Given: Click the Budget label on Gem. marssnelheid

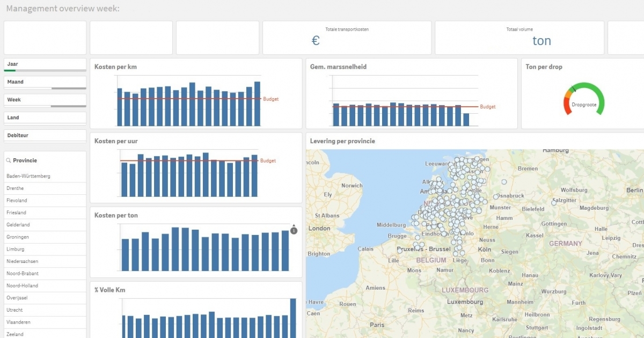Looking at the screenshot, I should (x=488, y=107).
